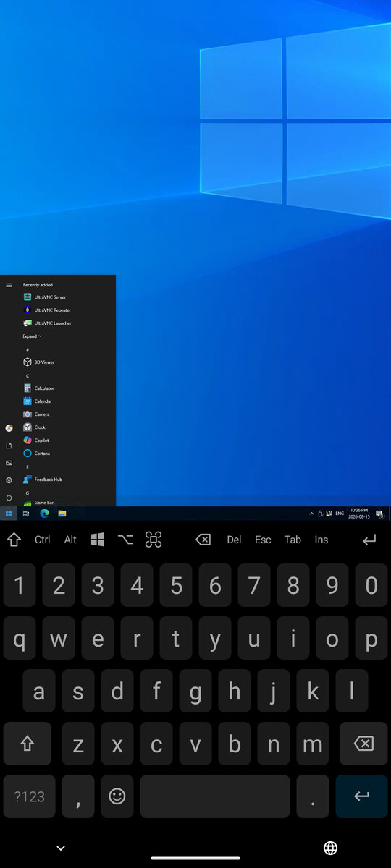The height and width of the screenshot is (868, 391).
Task: Select the G letter group header
Action: (28, 493)
